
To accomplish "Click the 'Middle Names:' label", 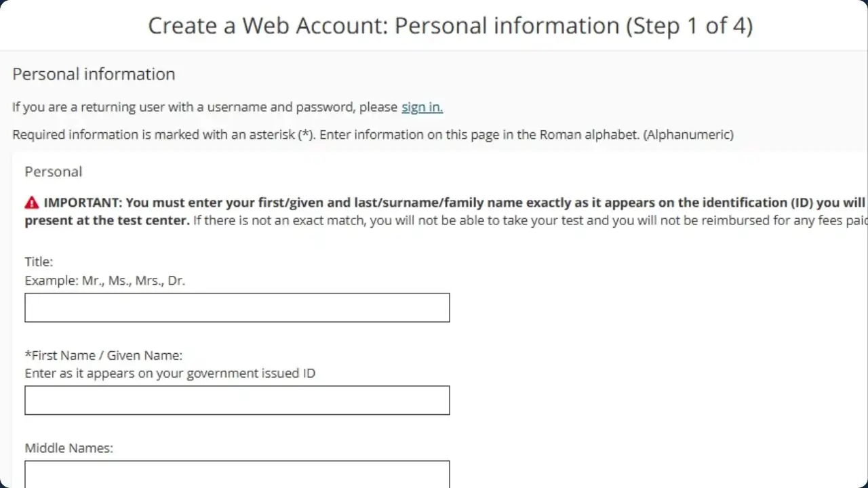I will coord(68,448).
